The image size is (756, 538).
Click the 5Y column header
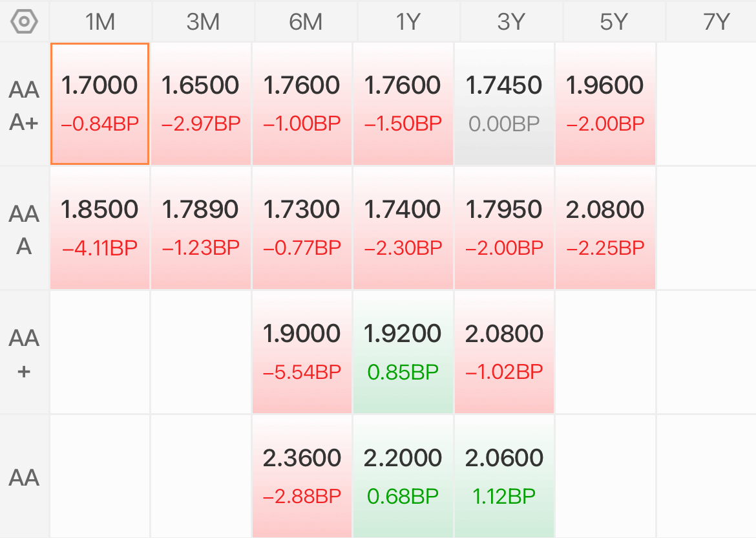(614, 22)
